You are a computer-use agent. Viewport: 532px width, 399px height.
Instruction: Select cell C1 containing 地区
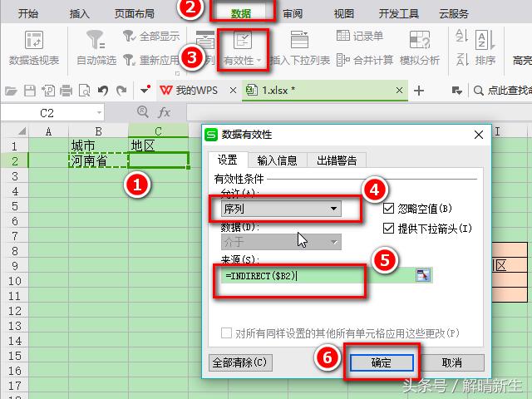pos(158,146)
